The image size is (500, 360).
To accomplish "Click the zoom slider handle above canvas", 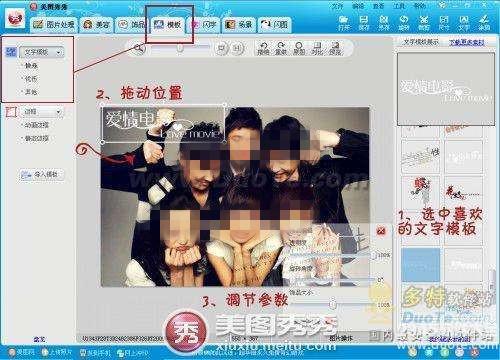I will click(x=180, y=49).
